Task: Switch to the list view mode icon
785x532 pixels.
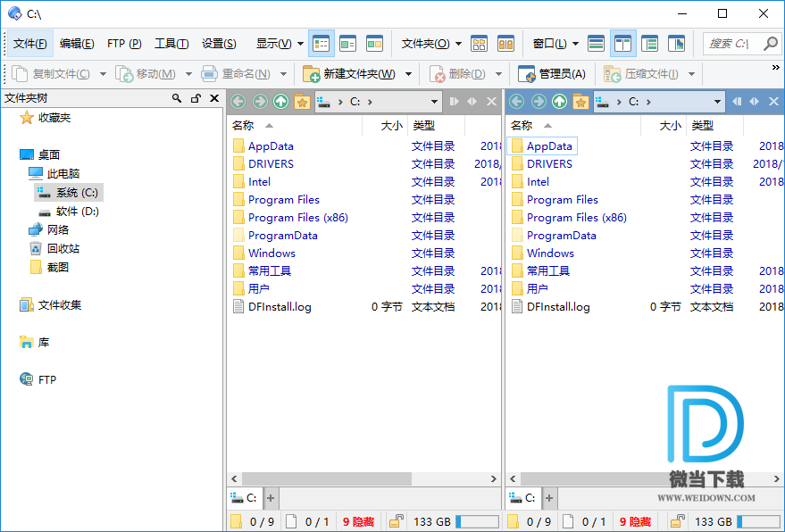Action: (347, 44)
